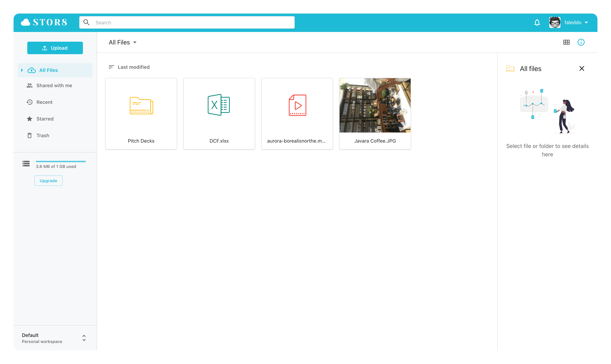Click the Upload button
This screenshot has width=611, height=364.
pos(55,48)
